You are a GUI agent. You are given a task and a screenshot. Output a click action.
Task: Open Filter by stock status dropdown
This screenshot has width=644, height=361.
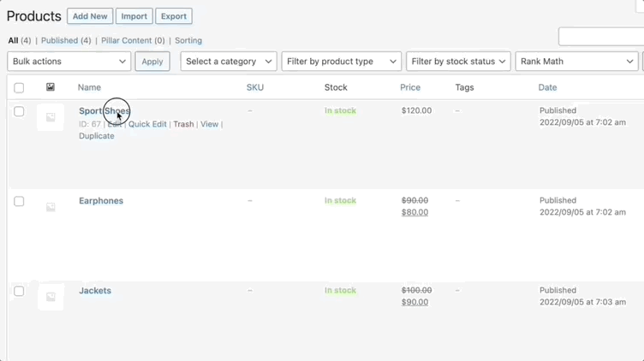point(458,61)
